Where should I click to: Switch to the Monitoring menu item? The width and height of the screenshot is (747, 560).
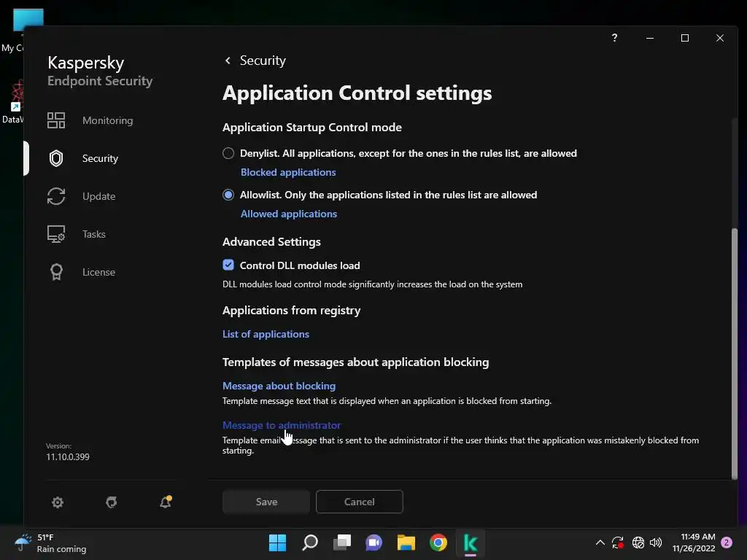click(108, 120)
